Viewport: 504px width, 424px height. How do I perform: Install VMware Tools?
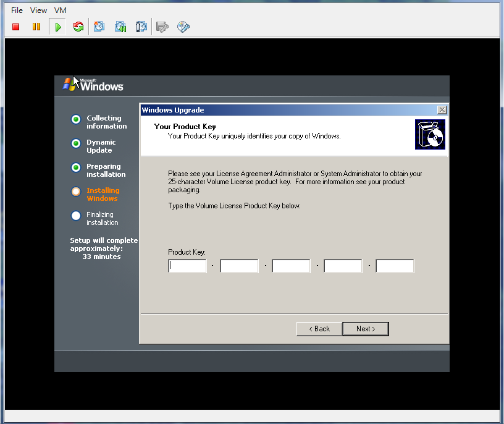182,27
